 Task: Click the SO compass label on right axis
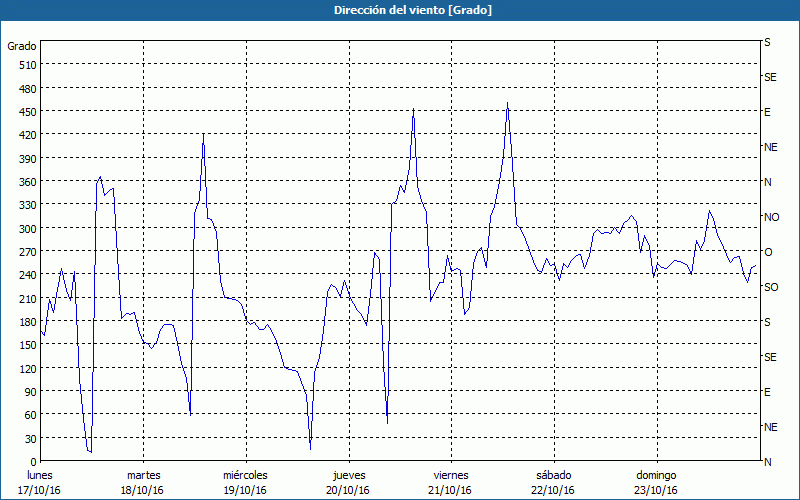click(771, 287)
